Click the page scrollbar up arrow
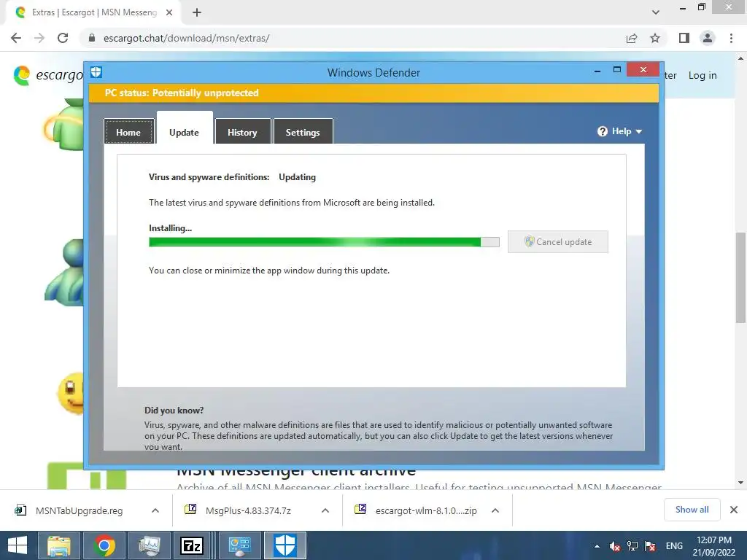This screenshot has width=747, height=560. tap(740, 58)
